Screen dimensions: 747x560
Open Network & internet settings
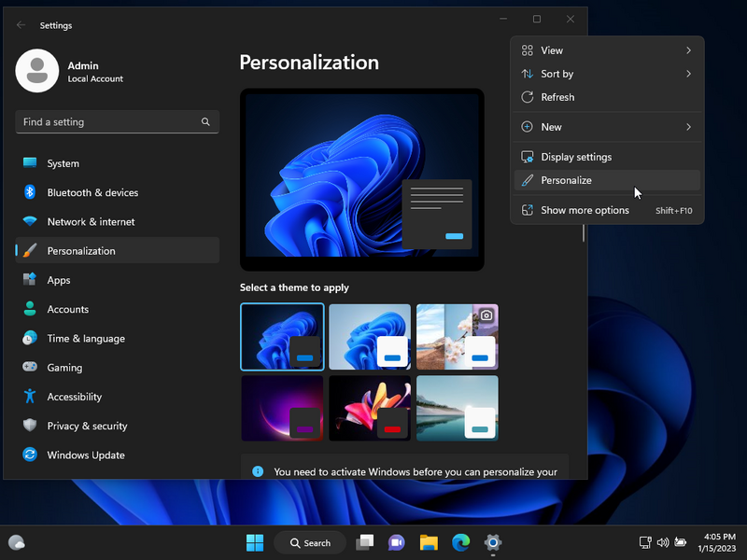point(91,221)
